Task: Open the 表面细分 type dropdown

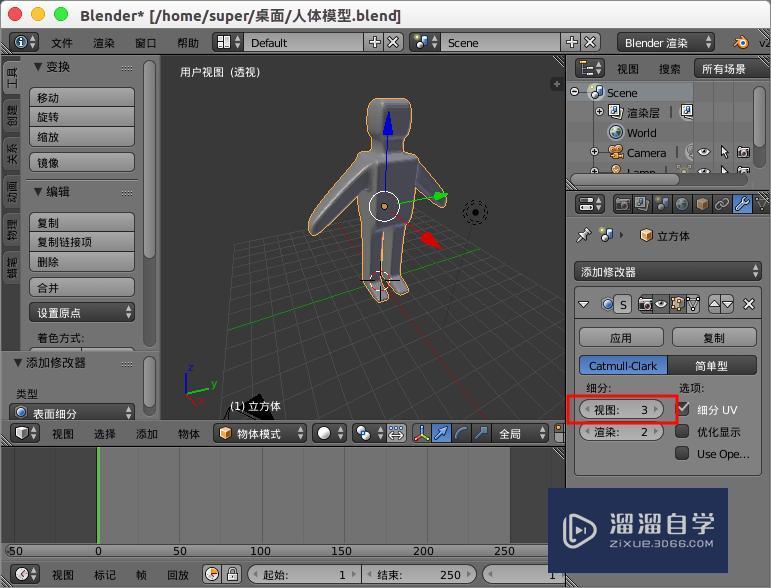Action: pos(72,413)
